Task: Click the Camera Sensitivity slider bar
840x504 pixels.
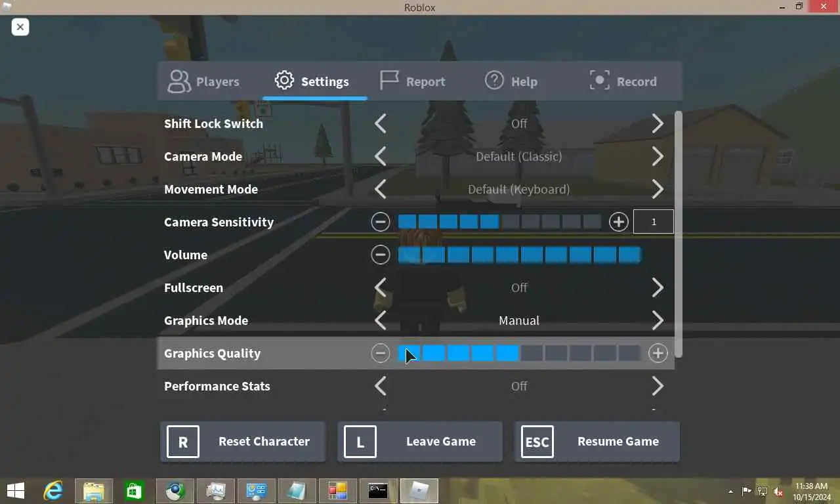Action: click(499, 222)
